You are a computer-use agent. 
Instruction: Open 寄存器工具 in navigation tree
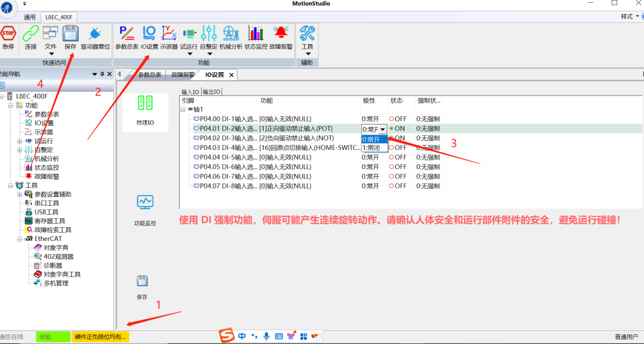tap(50, 221)
